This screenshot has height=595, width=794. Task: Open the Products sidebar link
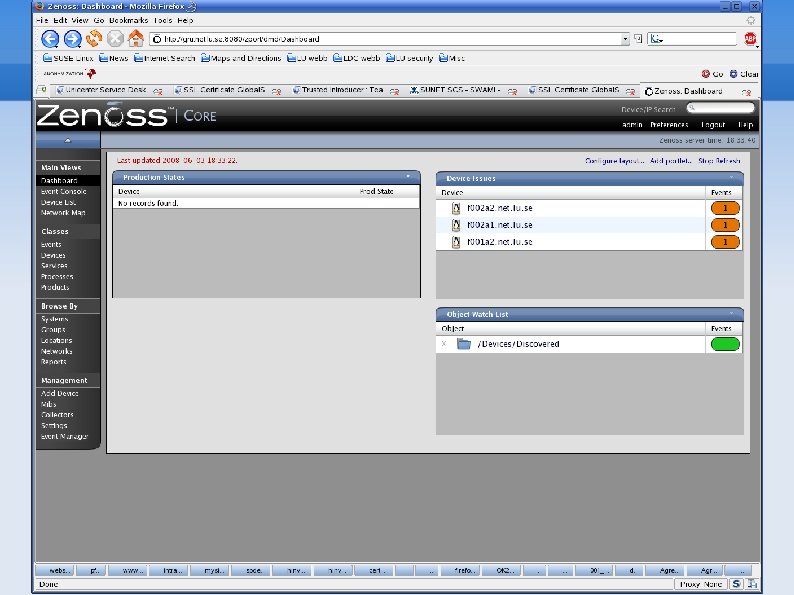55,287
